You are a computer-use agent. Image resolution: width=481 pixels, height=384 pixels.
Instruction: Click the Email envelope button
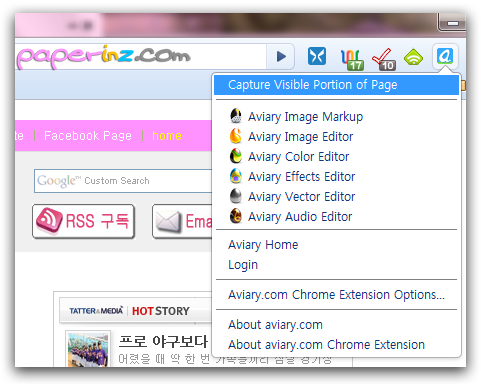coord(182,221)
